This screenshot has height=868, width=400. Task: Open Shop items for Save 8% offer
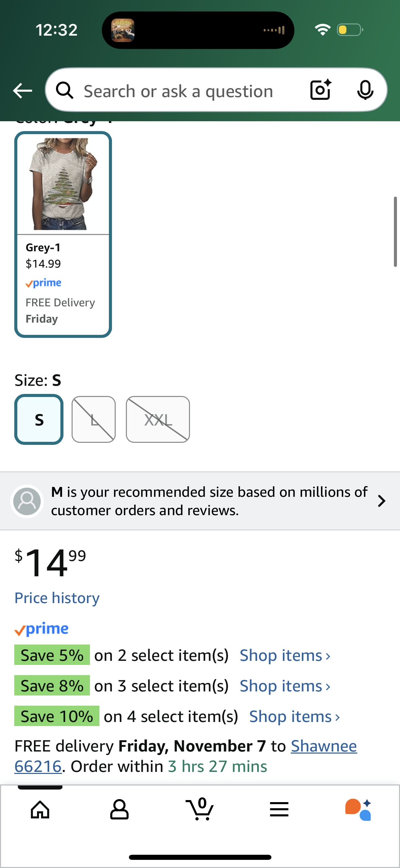click(x=285, y=686)
